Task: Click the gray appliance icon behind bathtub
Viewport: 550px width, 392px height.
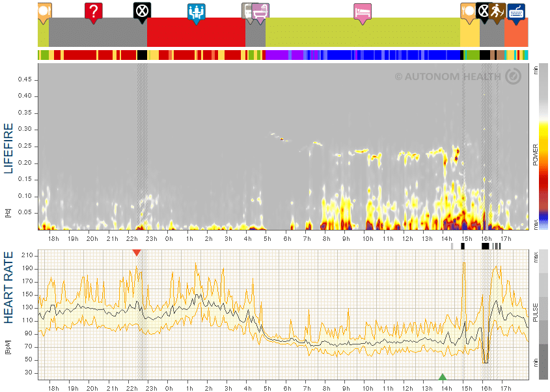Action: click(x=246, y=12)
